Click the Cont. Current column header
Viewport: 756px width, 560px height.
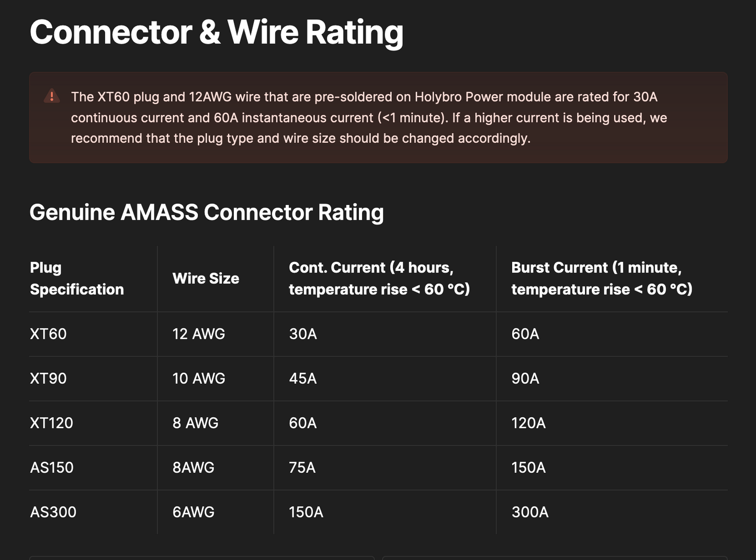[x=379, y=278]
